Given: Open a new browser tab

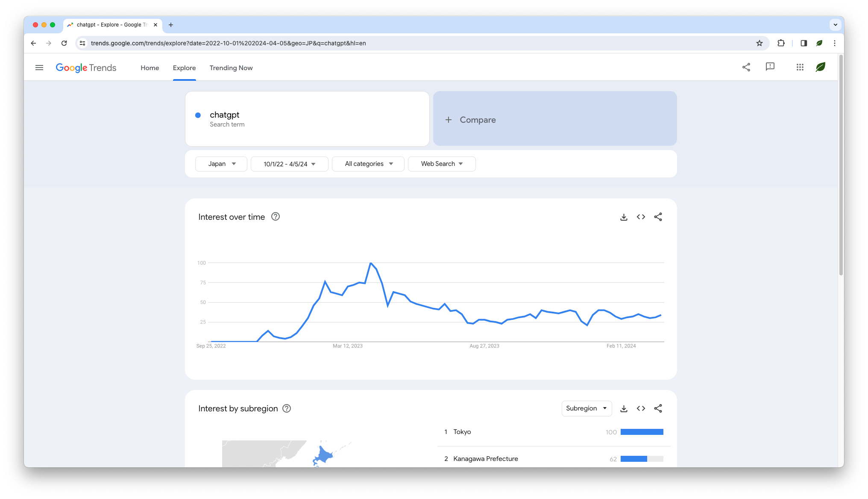Looking at the screenshot, I should [x=171, y=25].
